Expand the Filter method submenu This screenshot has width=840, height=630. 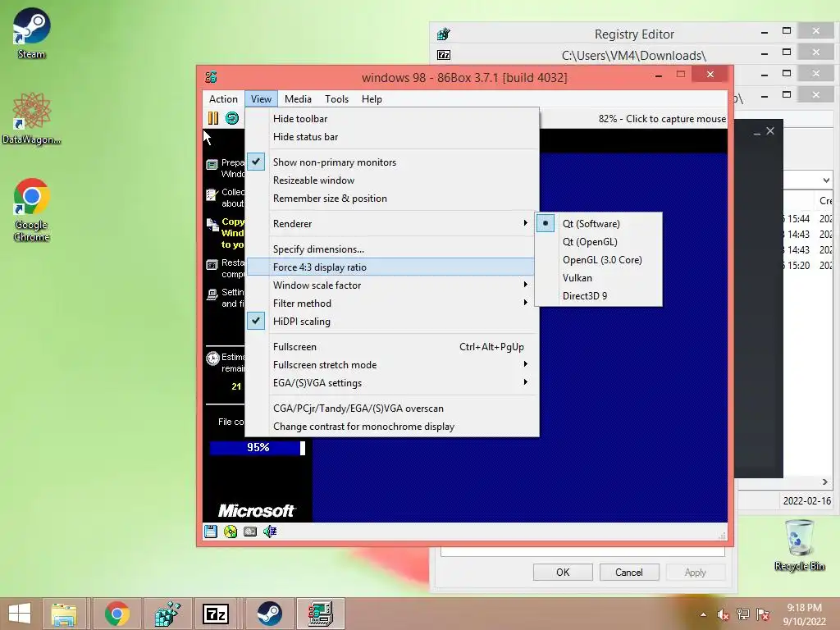coord(392,304)
